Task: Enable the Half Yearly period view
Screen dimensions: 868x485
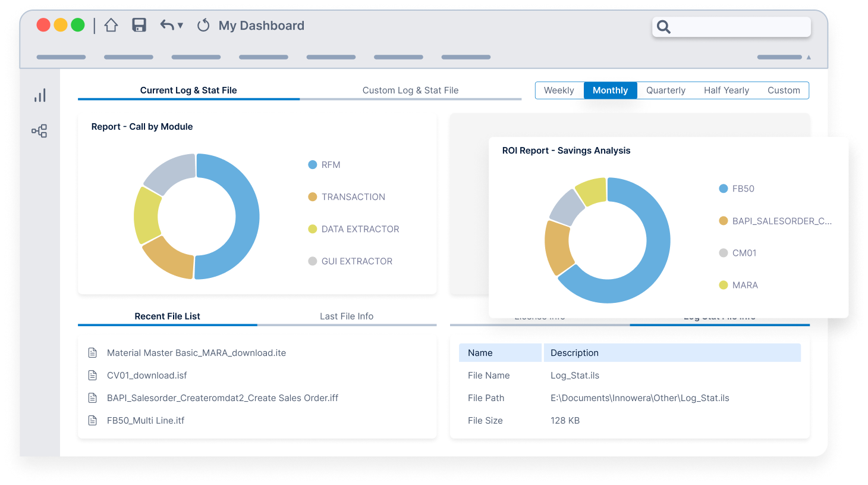Action: click(x=727, y=90)
